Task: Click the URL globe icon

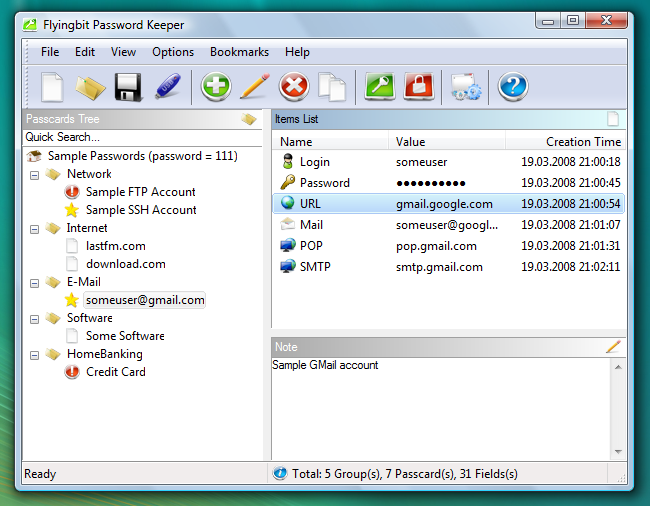Action: [287, 203]
